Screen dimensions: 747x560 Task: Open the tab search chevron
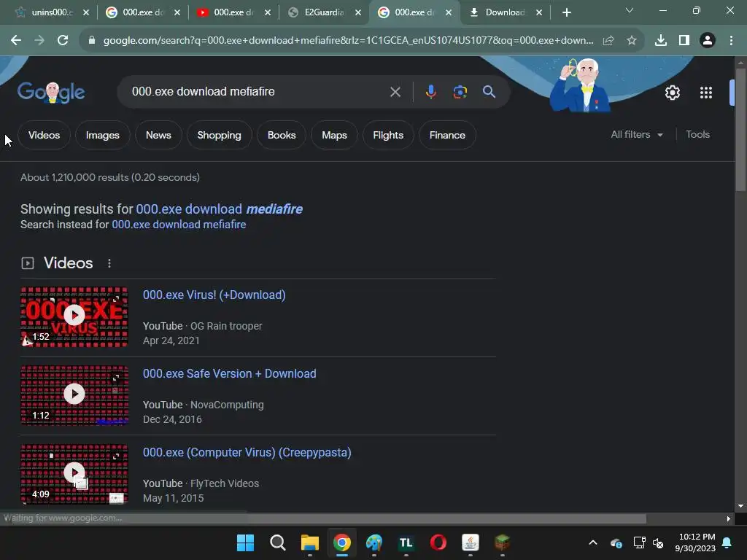tap(630, 10)
